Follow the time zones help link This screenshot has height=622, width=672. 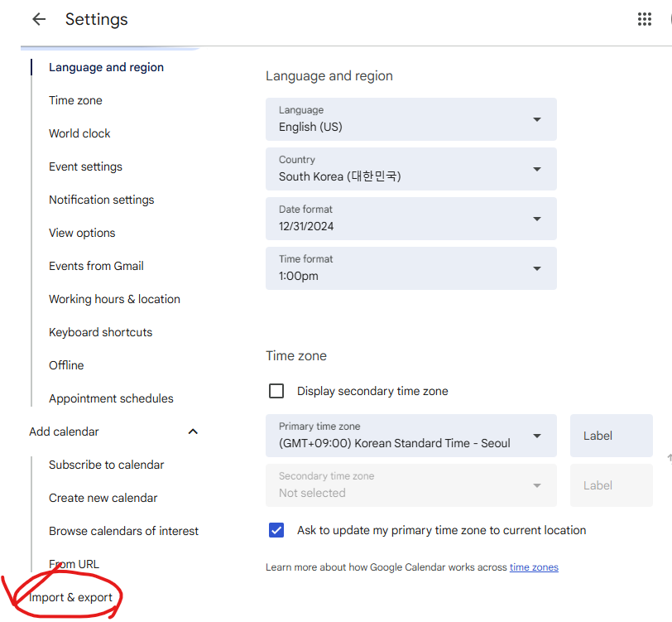tap(534, 567)
